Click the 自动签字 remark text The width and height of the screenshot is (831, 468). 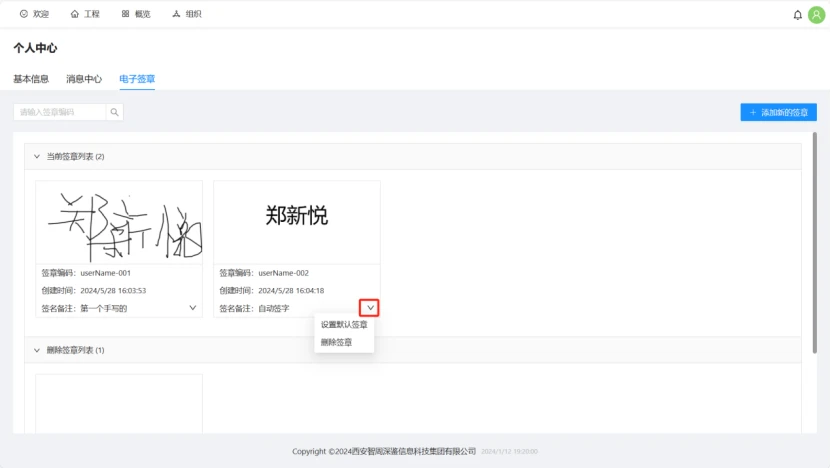click(x=274, y=308)
